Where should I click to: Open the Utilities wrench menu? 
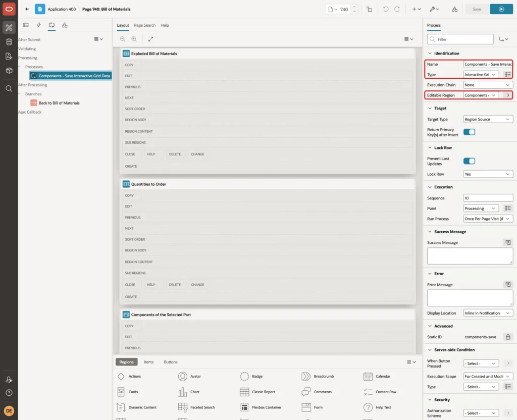click(434, 9)
